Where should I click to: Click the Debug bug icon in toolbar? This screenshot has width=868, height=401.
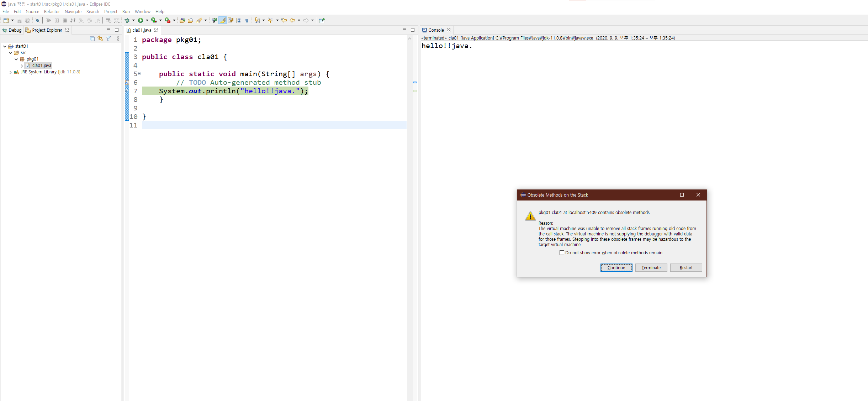(x=127, y=20)
